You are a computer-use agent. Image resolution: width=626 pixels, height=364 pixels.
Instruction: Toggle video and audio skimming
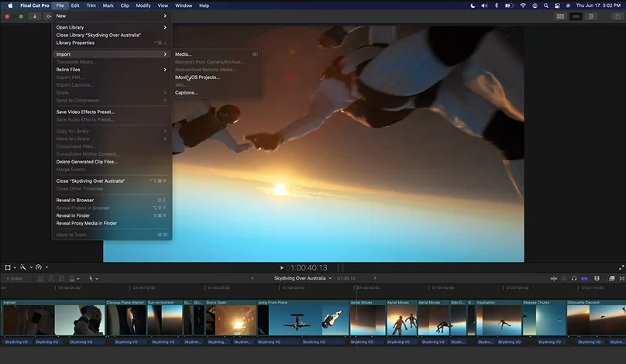(x=553, y=279)
